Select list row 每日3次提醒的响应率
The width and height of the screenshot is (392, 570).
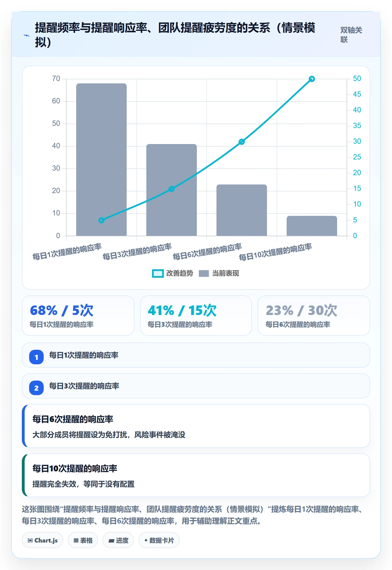[x=196, y=386]
